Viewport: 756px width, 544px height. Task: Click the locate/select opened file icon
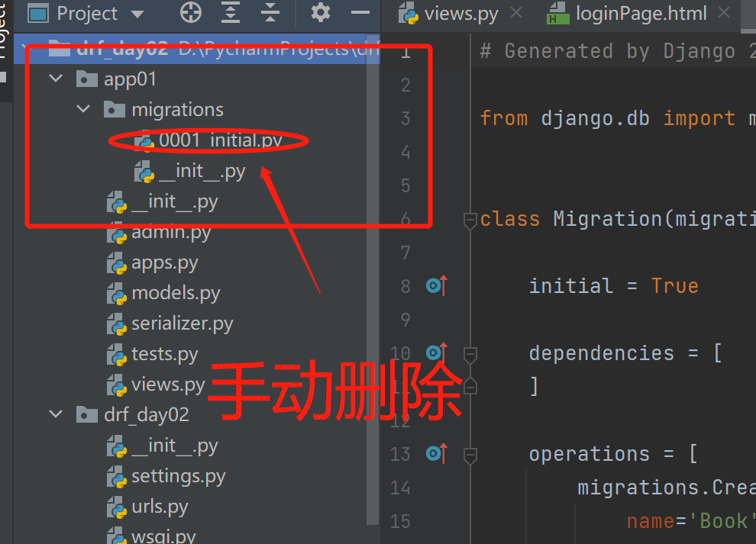coord(191,13)
